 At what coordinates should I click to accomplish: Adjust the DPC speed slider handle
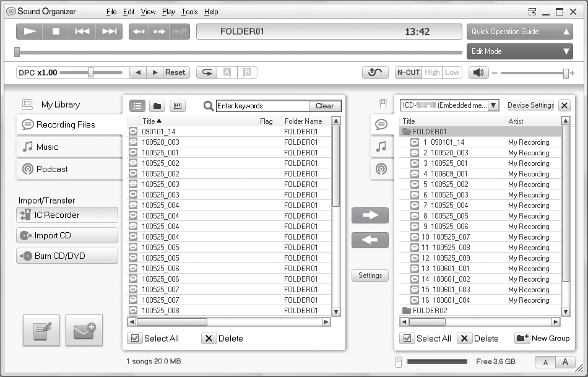(90, 72)
